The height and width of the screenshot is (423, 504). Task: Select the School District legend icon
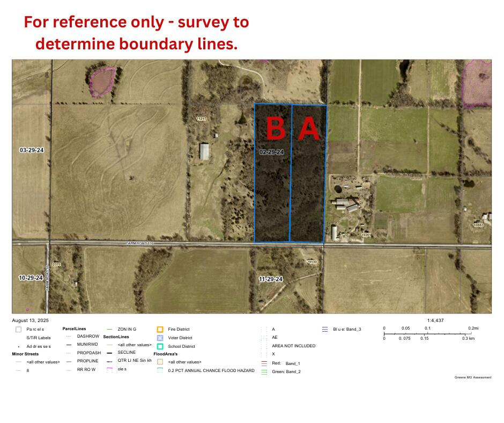tap(160, 346)
